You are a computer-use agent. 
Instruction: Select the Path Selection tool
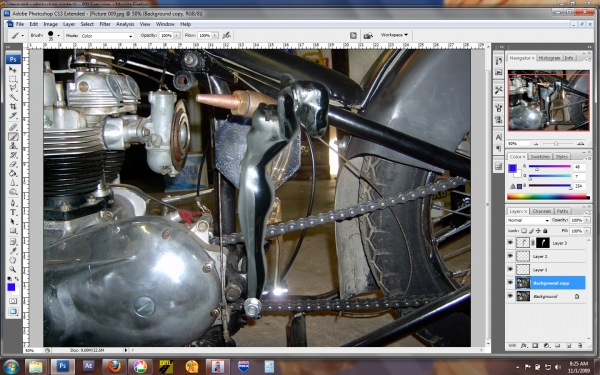pyautogui.click(x=13, y=222)
